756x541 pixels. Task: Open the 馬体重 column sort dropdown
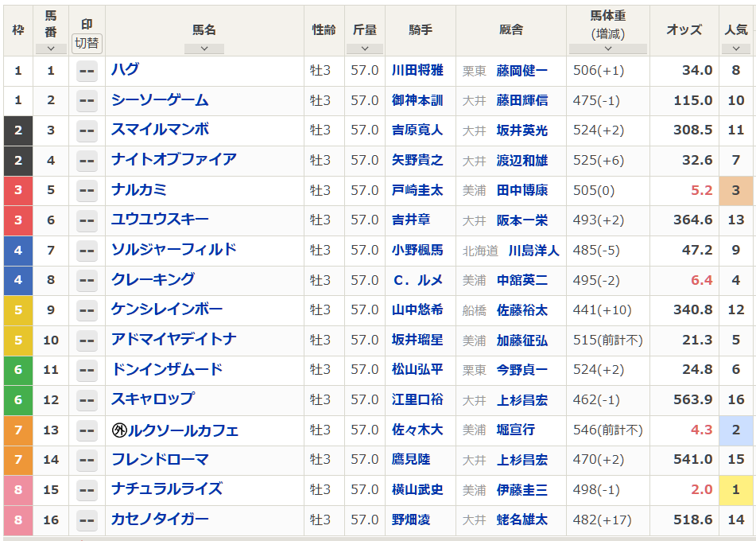pos(607,48)
